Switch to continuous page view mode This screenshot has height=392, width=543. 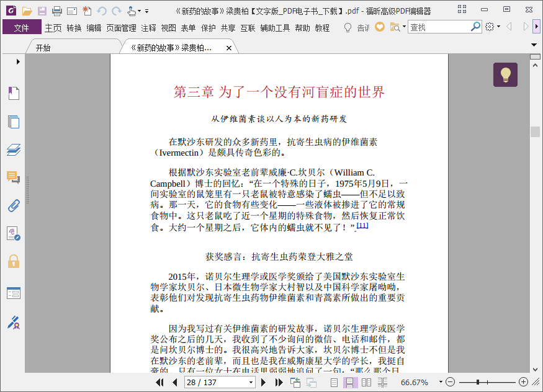(350, 382)
